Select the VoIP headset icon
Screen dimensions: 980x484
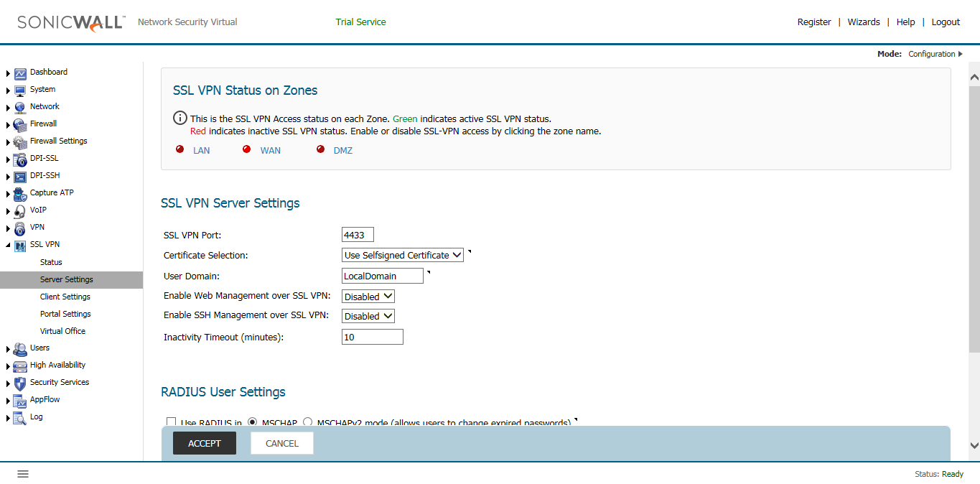(19, 210)
